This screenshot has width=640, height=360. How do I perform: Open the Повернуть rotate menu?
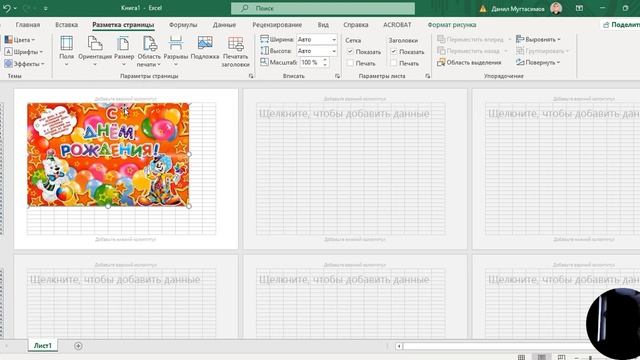point(538,62)
